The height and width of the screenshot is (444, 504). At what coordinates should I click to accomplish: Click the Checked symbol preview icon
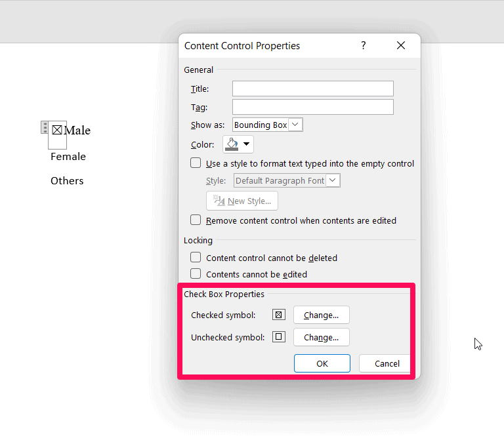[279, 315]
